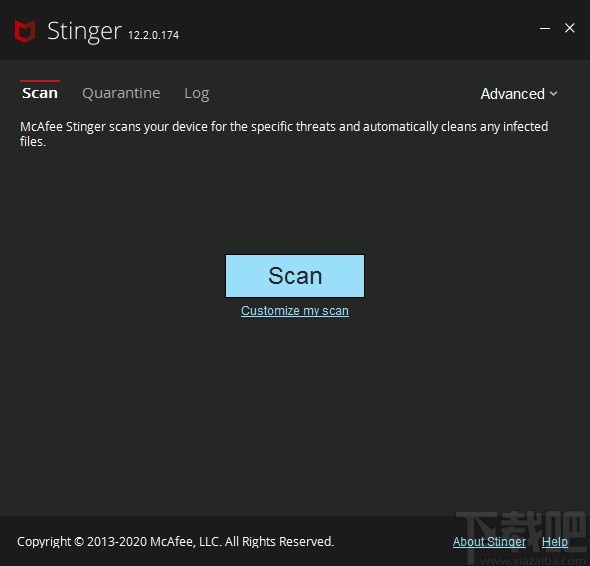This screenshot has height=566, width=590.
Task: Open the Log tab
Action: pyautogui.click(x=196, y=93)
